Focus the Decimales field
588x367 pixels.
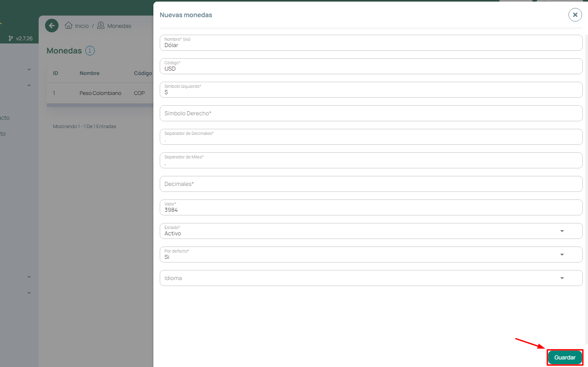[x=371, y=184]
